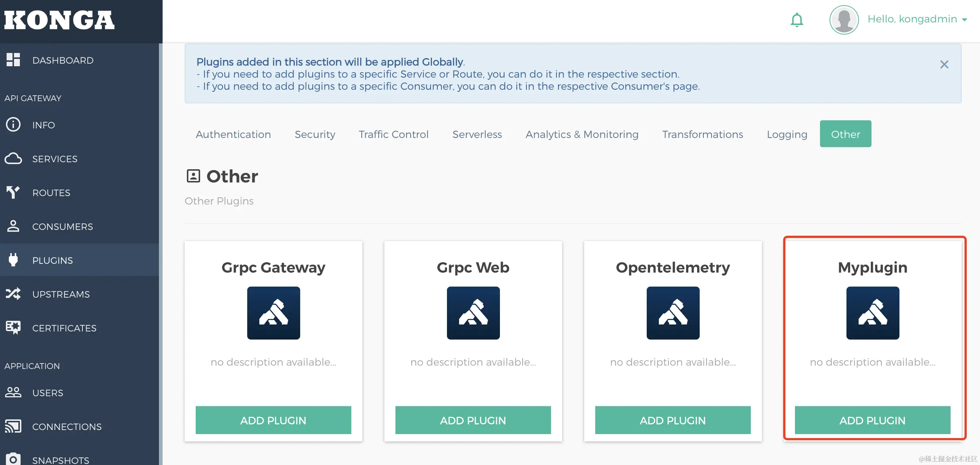
Task: Click the Upstreams shuffle icon
Action: pyautogui.click(x=13, y=294)
